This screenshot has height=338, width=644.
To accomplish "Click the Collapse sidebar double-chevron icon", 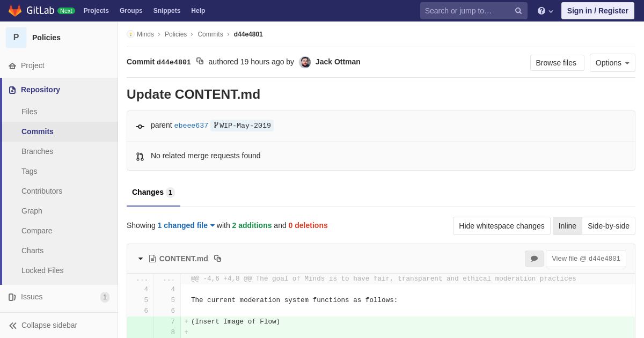I will coord(13,326).
